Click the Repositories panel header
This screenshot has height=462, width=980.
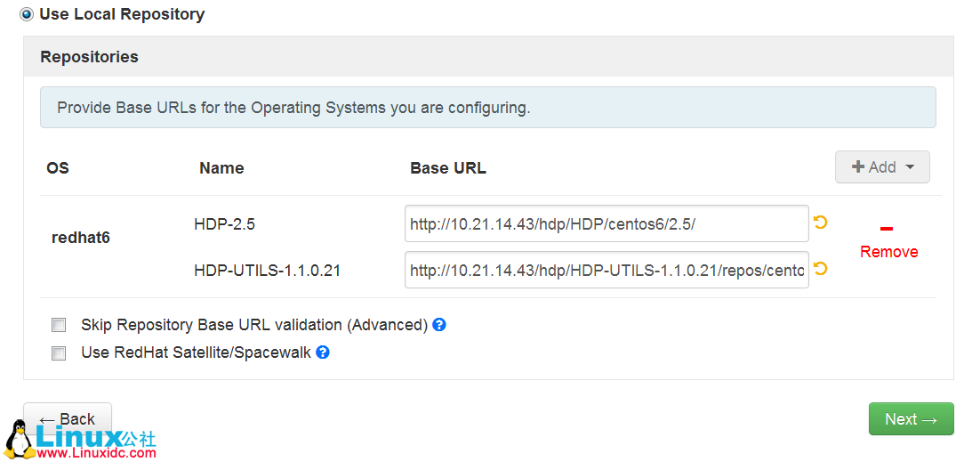coord(89,57)
